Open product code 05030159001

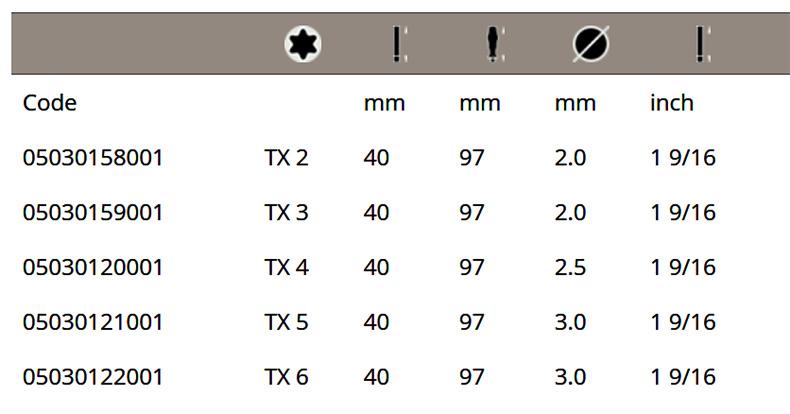click(x=93, y=213)
